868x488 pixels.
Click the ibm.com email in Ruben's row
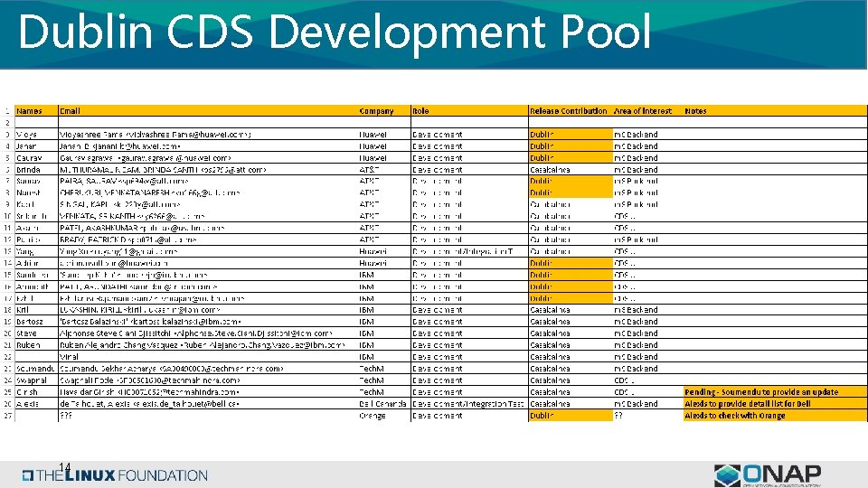(203, 344)
